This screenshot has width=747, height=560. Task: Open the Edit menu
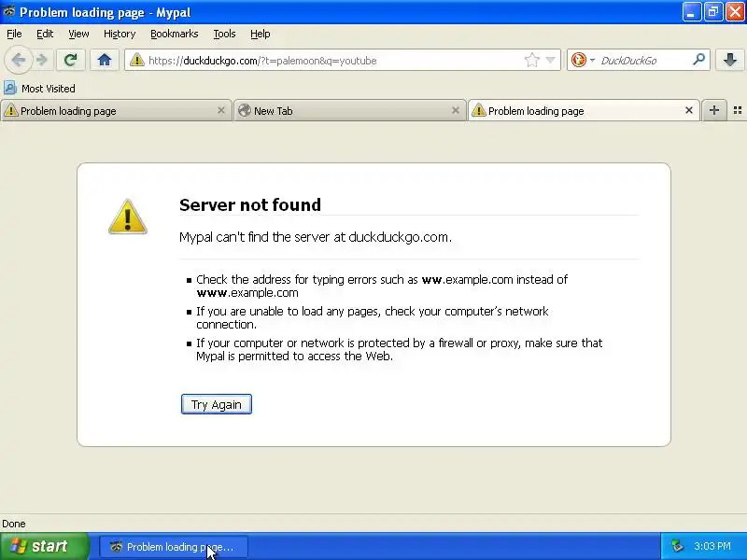(x=45, y=34)
